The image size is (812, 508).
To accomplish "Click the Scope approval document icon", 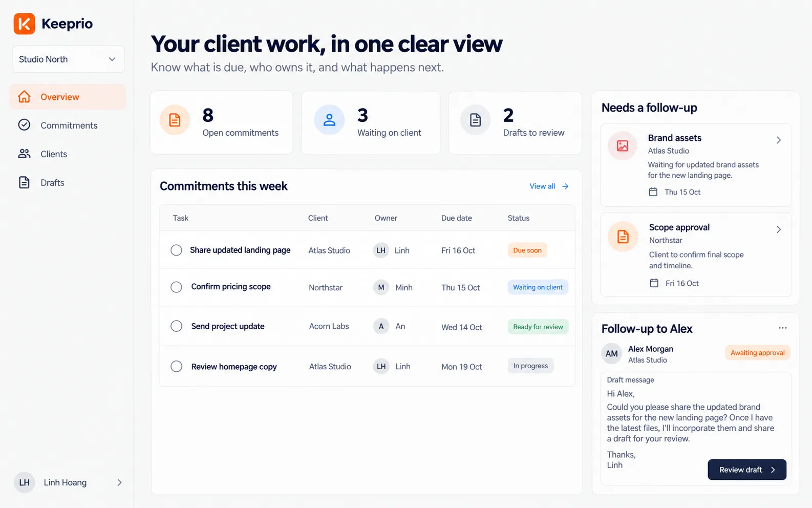I will click(x=623, y=237).
